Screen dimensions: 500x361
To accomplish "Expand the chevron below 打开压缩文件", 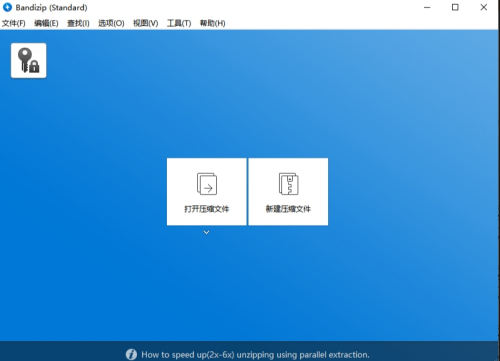I will pyautogui.click(x=207, y=232).
